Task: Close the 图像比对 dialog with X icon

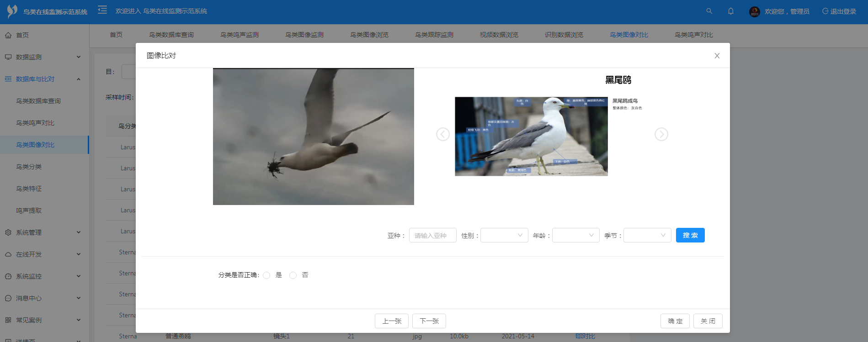Action: [x=717, y=56]
